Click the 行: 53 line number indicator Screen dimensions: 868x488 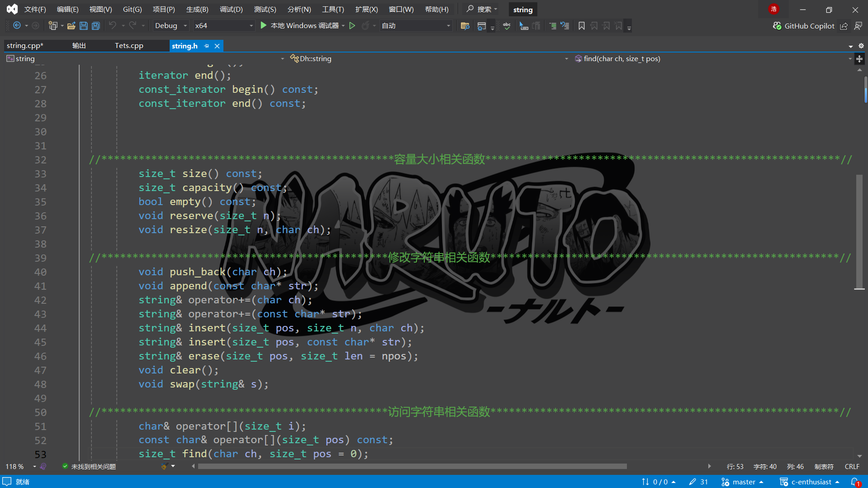pyautogui.click(x=735, y=467)
